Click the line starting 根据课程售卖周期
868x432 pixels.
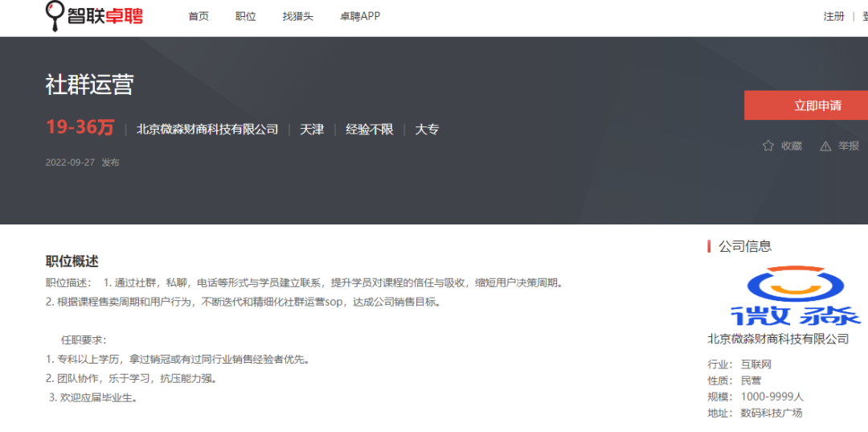pos(243,302)
